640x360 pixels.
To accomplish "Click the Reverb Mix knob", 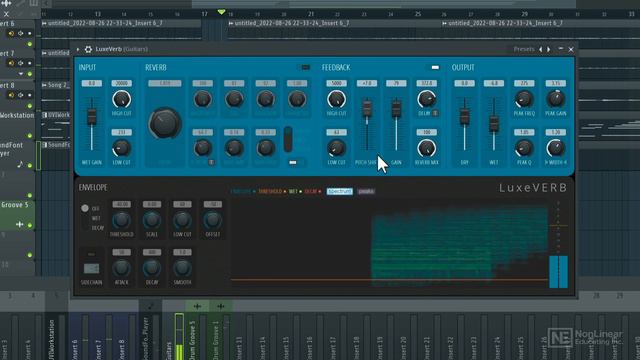I will pyautogui.click(x=426, y=148).
